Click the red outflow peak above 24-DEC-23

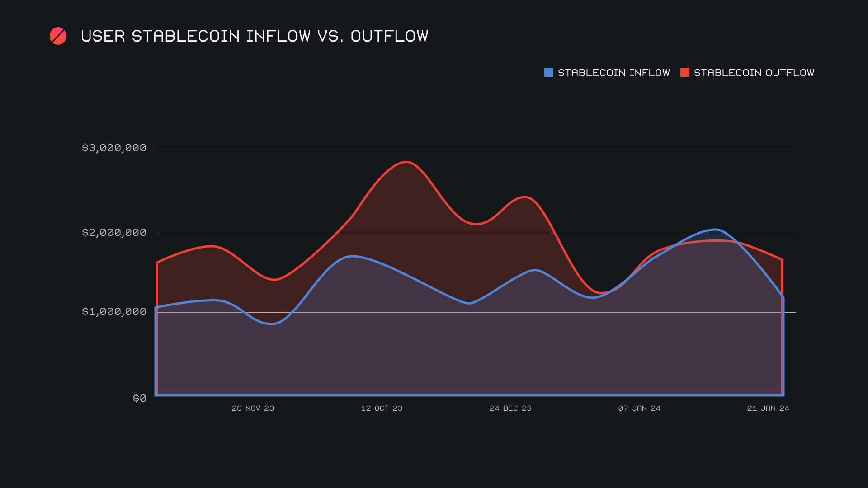coord(524,197)
